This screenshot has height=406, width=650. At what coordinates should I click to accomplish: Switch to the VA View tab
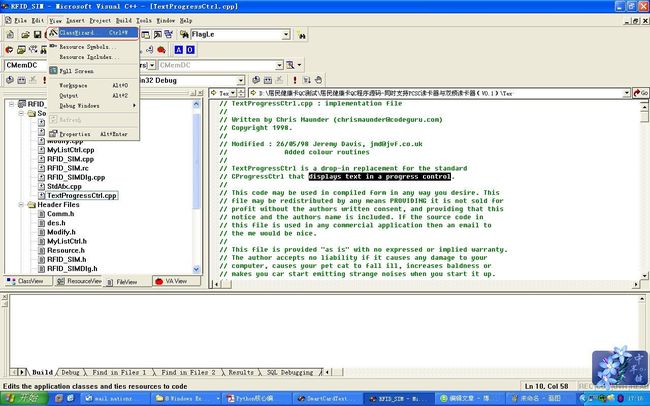click(176, 281)
